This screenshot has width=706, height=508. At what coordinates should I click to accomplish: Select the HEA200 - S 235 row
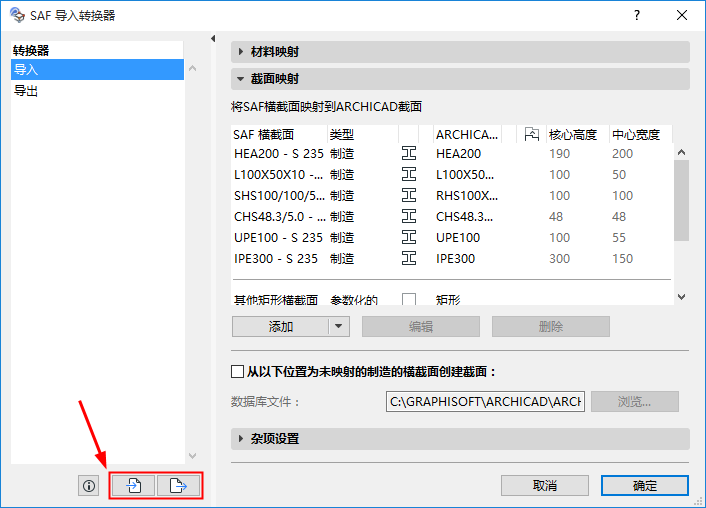452,154
